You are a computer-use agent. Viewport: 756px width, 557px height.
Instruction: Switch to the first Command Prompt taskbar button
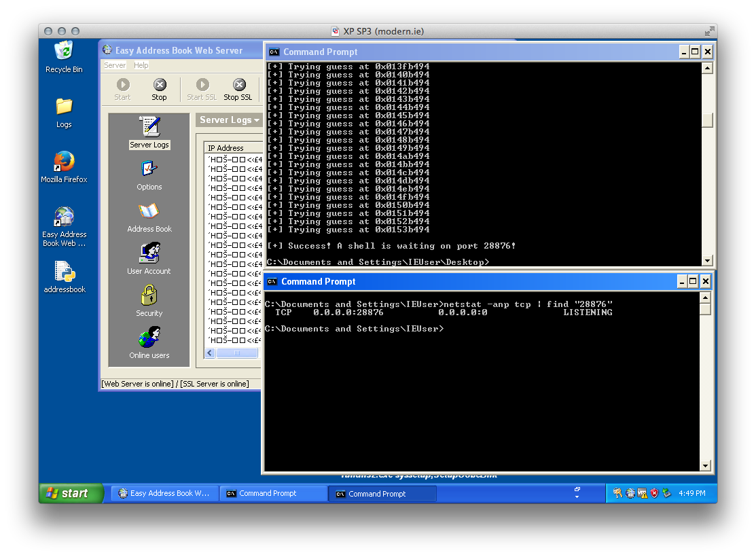tap(274, 493)
